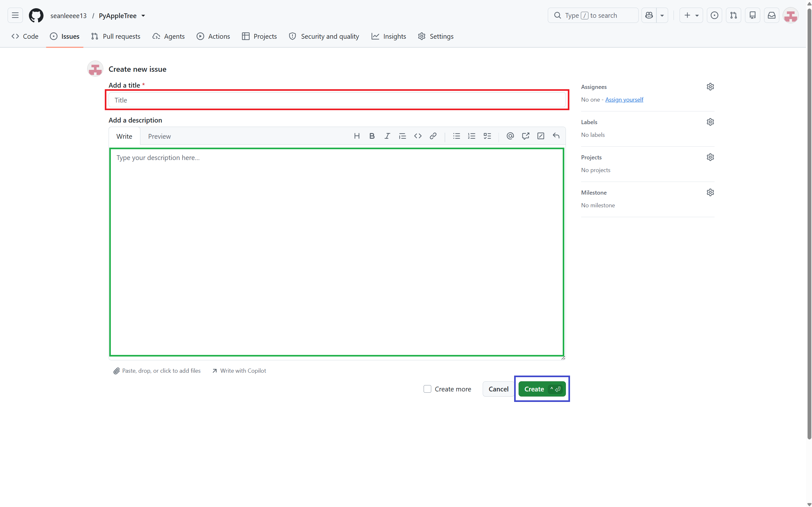Insert a numbered list icon

472,136
